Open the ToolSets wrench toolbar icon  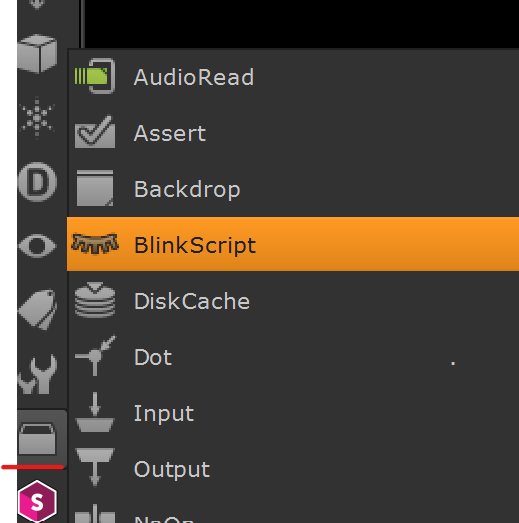point(37,374)
